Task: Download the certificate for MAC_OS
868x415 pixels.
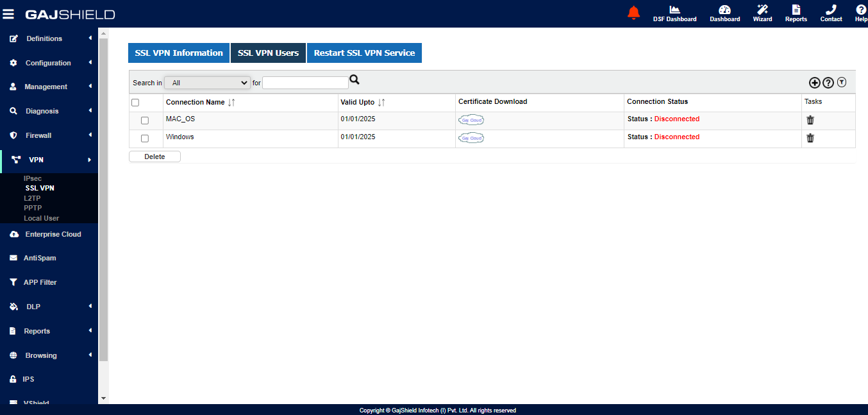Action: (471, 120)
